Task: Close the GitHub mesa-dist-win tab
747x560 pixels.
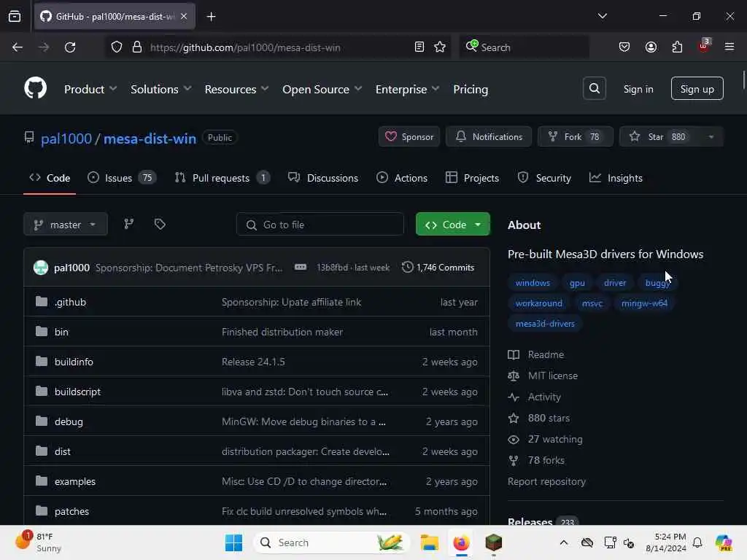Action: click(184, 16)
